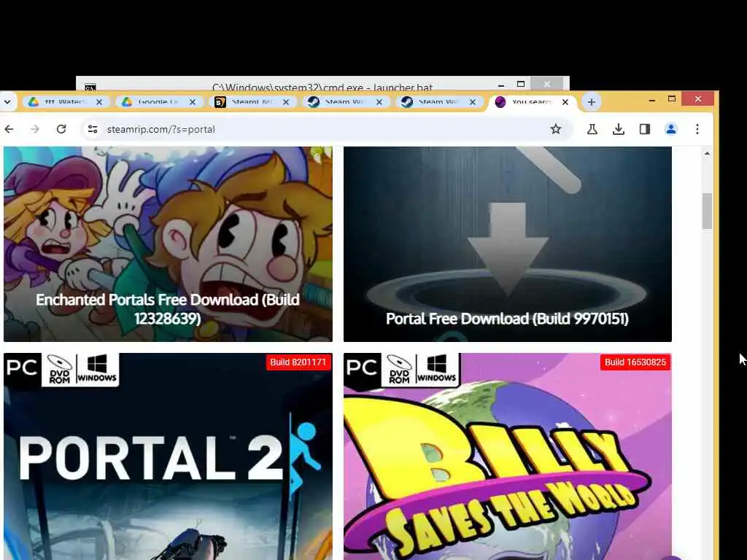The height and width of the screenshot is (560, 747).
Task: Click the vertical scrollbar thumb
Action: (707, 211)
